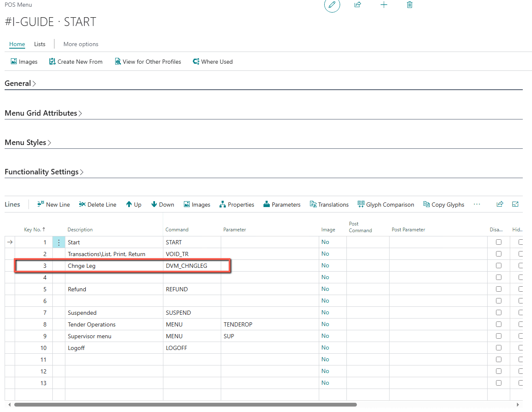Select the START command cell
532x412 pixels.
pyautogui.click(x=192, y=242)
